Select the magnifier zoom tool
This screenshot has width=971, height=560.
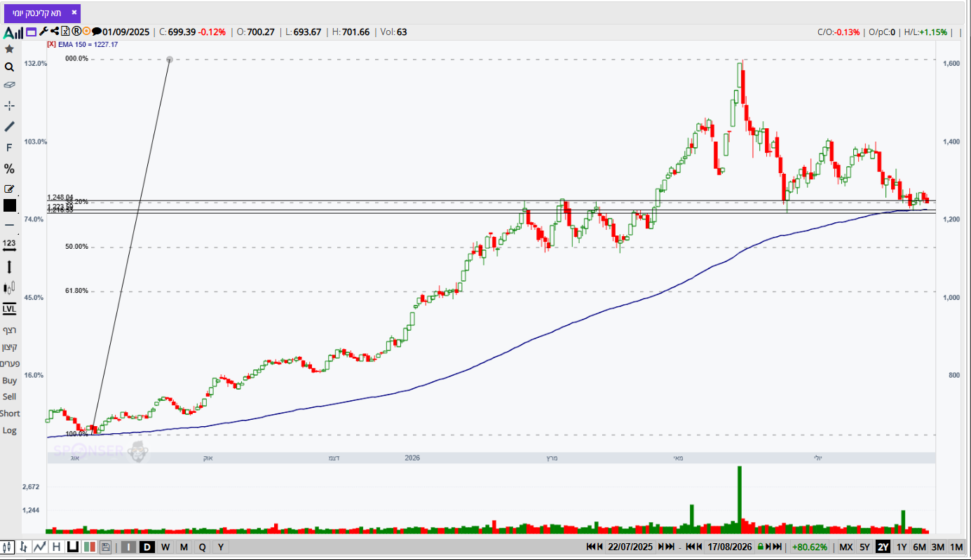[x=9, y=67]
